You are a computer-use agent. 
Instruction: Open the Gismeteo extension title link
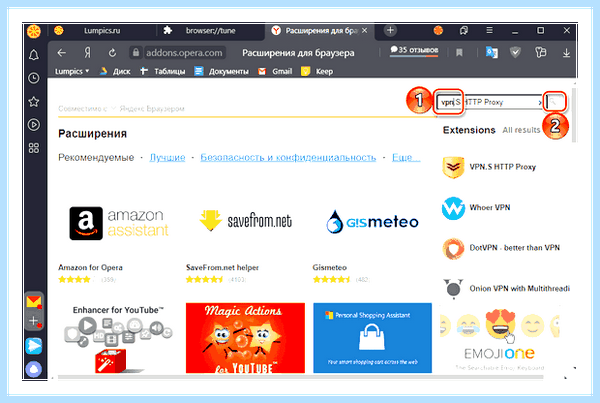pos(329,268)
